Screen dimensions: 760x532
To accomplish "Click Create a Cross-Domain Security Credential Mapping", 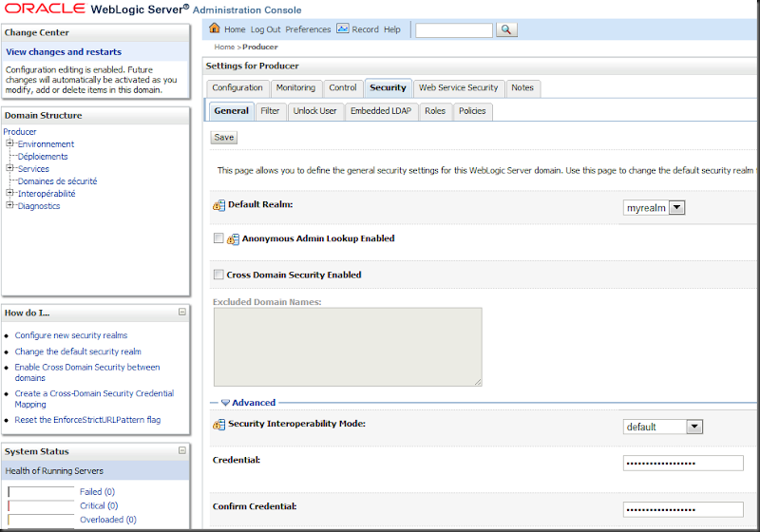I will click(94, 399).
